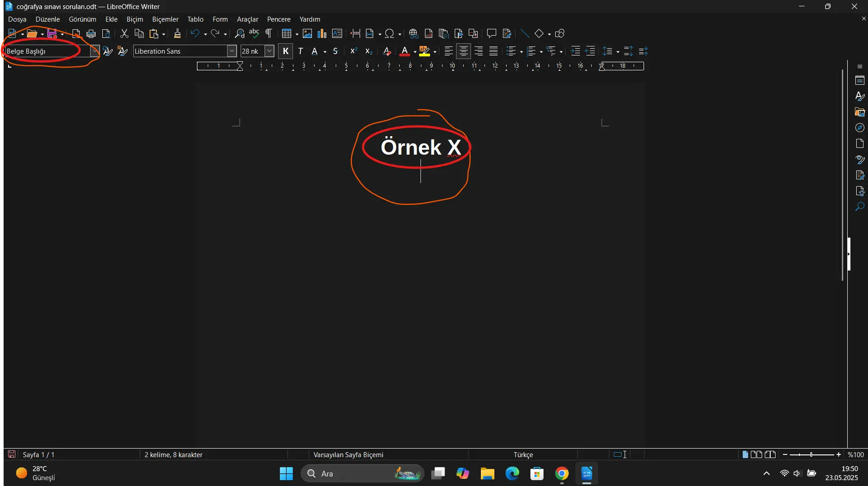The width and height of the screenshot is (868, 486).
Task: Toggle center alignment
Action: click(463, 51)
